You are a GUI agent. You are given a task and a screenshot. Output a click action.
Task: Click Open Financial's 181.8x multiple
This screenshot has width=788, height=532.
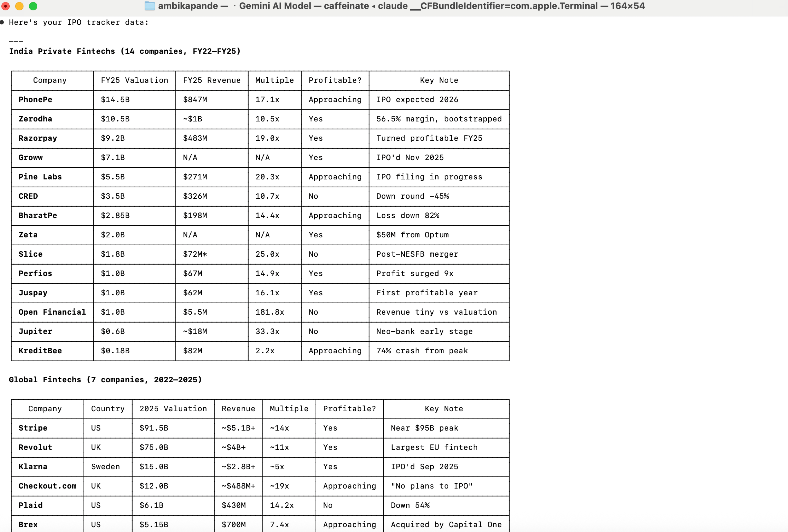[x=270, y=312]
